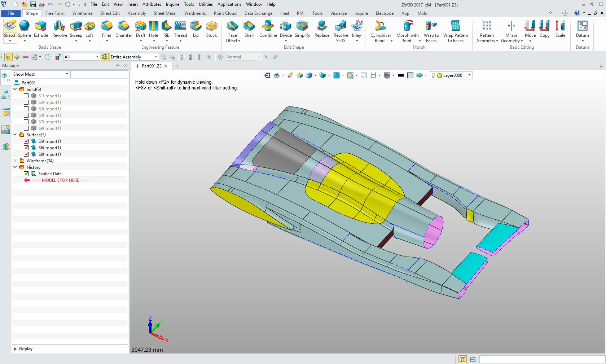This screenshot has height=364, width=606.
Task: Click the black color swatch in view toolbar
Action: coord(401,75)
